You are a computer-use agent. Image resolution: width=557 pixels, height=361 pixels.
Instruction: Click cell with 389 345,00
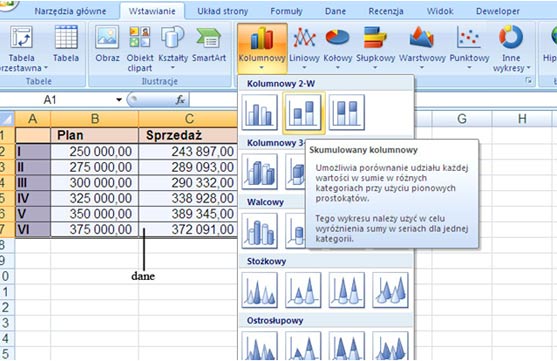[x=188, y=214]
